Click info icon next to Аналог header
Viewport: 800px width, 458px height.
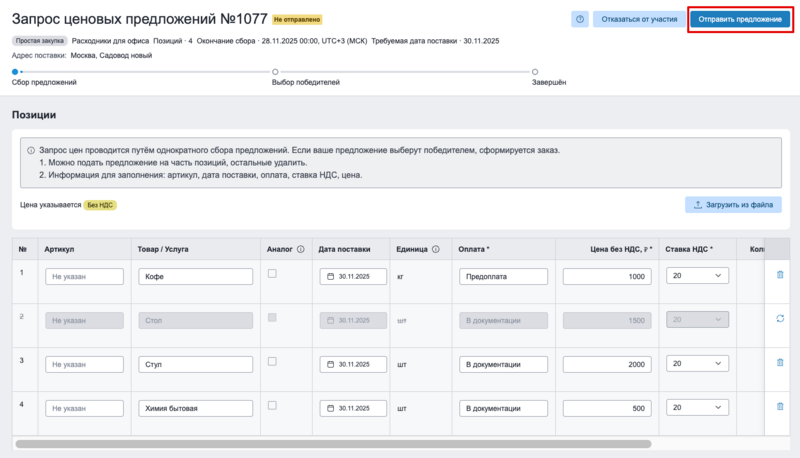300,249
